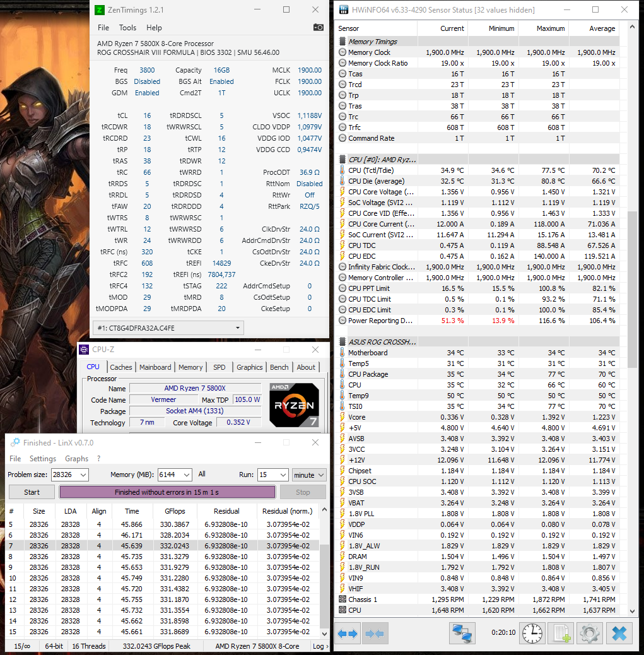This screenshot has width=644, height=655.
Task: Click the HWiNFO blue X close sensors button
Action: pos(619,634)
